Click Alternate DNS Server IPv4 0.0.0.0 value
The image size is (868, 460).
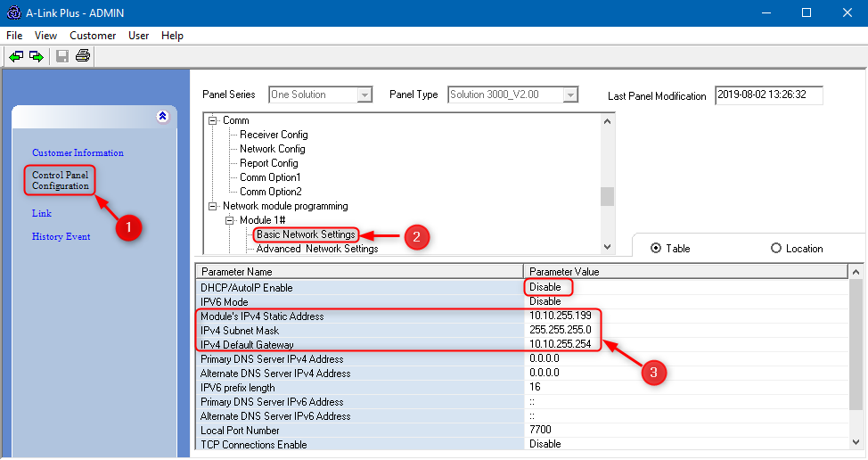click(x=545, y=374)
